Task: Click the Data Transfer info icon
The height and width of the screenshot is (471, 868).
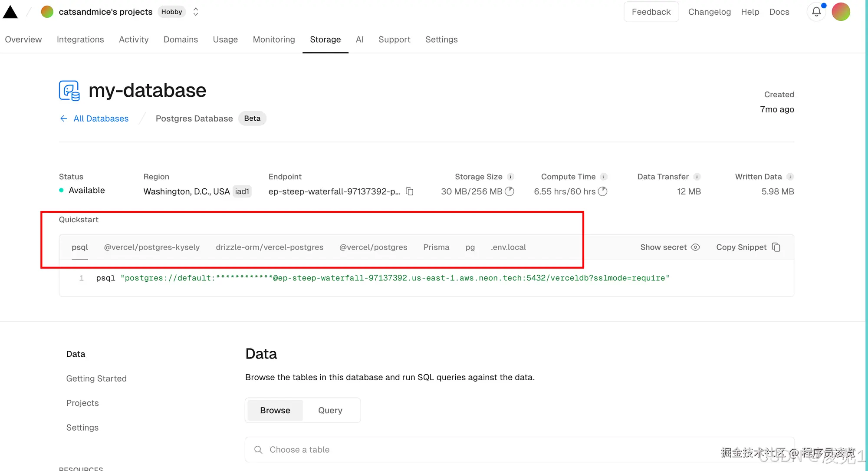Action: [697, 177]
